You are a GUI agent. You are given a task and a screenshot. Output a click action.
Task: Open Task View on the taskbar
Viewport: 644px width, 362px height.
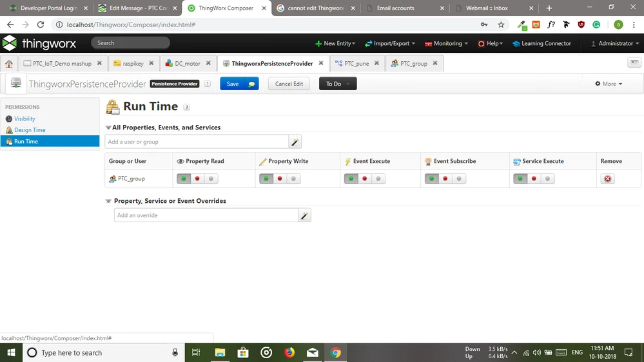tap(196, 352)
